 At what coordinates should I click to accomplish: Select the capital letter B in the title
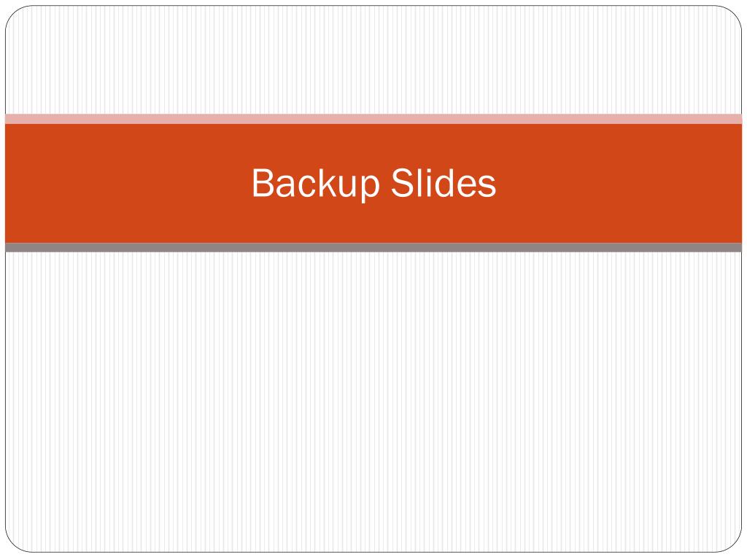pos(263,182)
